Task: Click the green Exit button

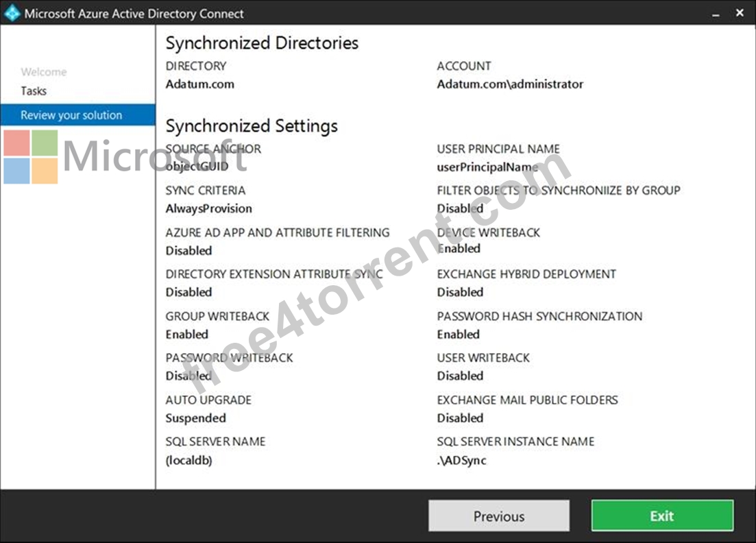Action: (663, 516)
